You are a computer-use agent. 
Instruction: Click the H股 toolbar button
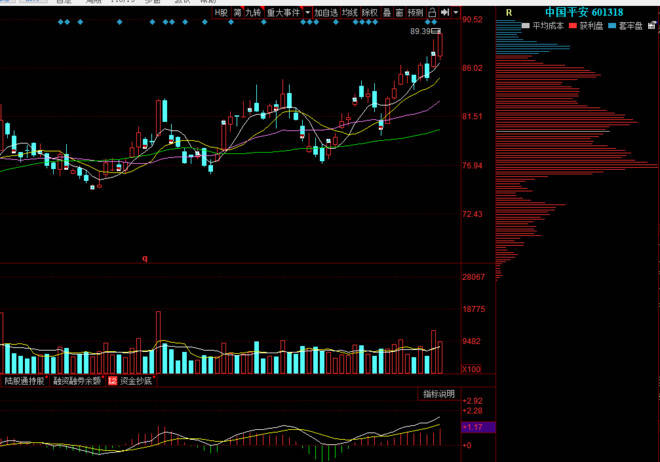tap(221, 12)
